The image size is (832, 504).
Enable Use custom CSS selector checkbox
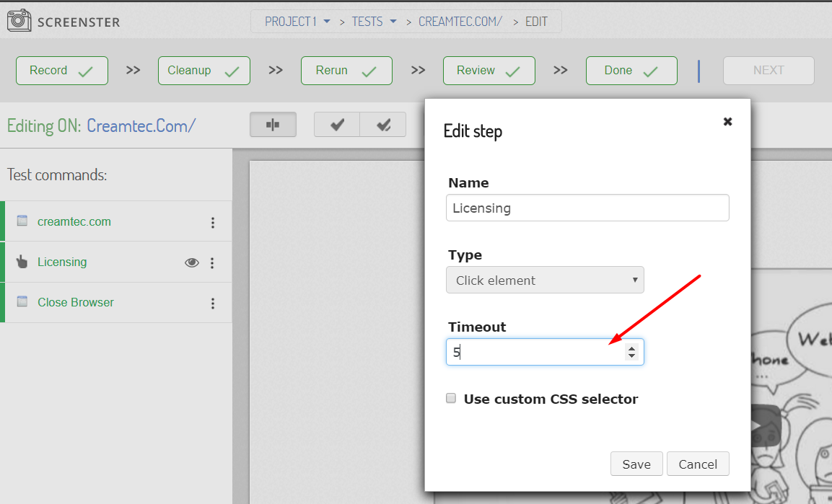[451, 398]
